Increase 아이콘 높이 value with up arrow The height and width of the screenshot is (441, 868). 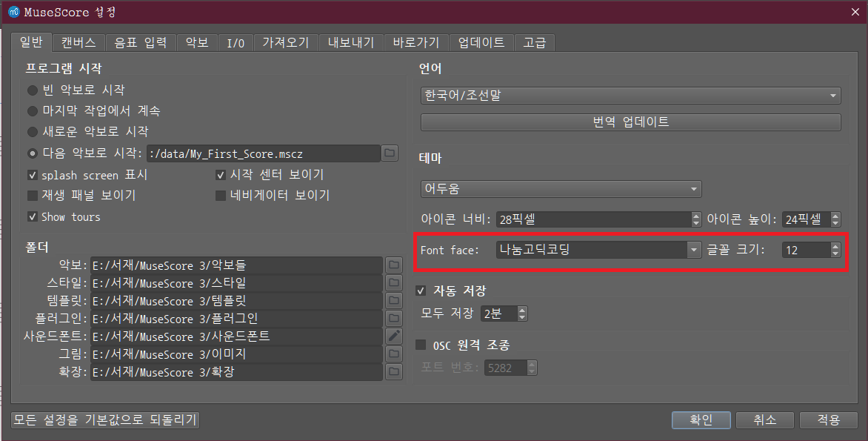click(x=835, y=216)
